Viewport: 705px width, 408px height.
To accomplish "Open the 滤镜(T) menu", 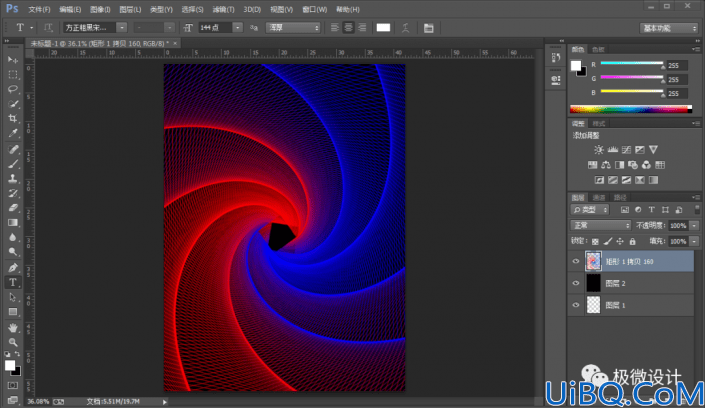I will [223, 9].
